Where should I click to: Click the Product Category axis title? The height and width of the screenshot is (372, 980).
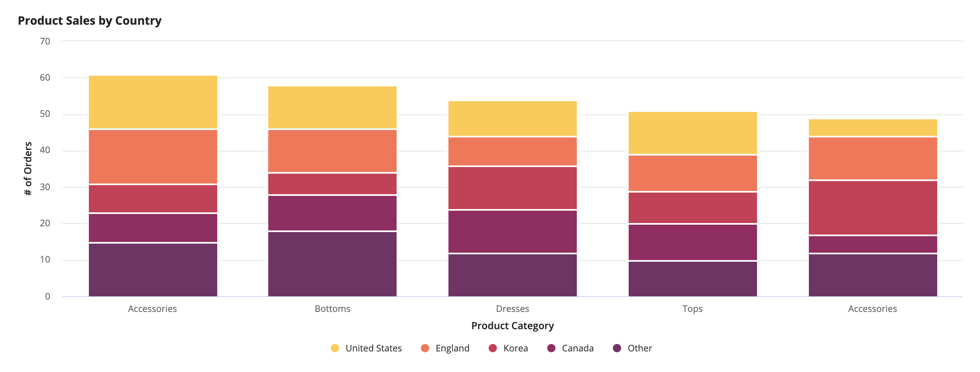point(513,326)
